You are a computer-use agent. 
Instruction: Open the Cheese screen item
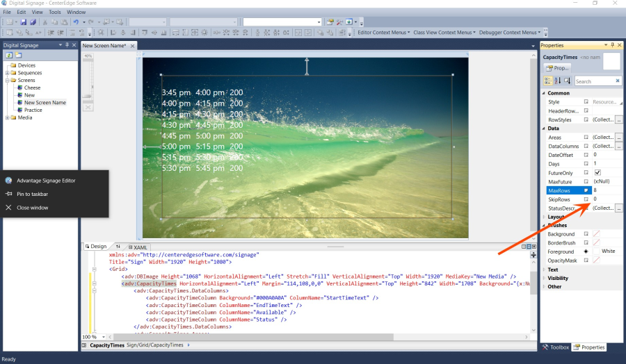click(x=32, y=88)
